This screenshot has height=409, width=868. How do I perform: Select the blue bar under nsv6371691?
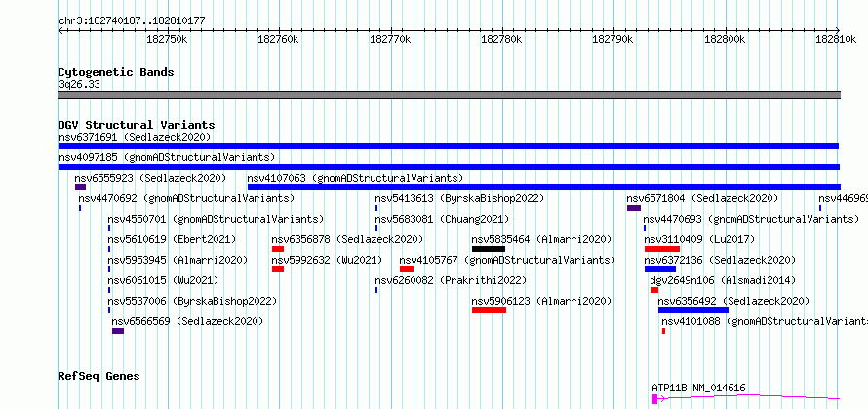[449, 146]
